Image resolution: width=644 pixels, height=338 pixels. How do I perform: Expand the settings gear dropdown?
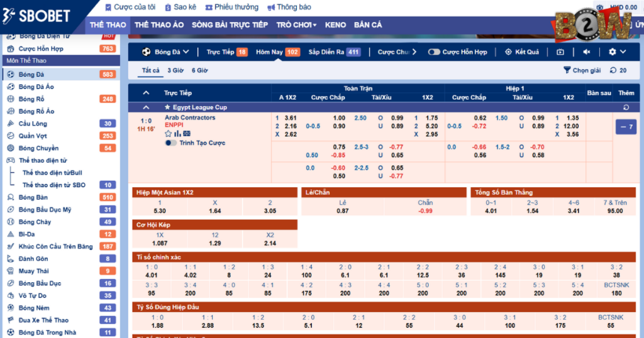617,52
